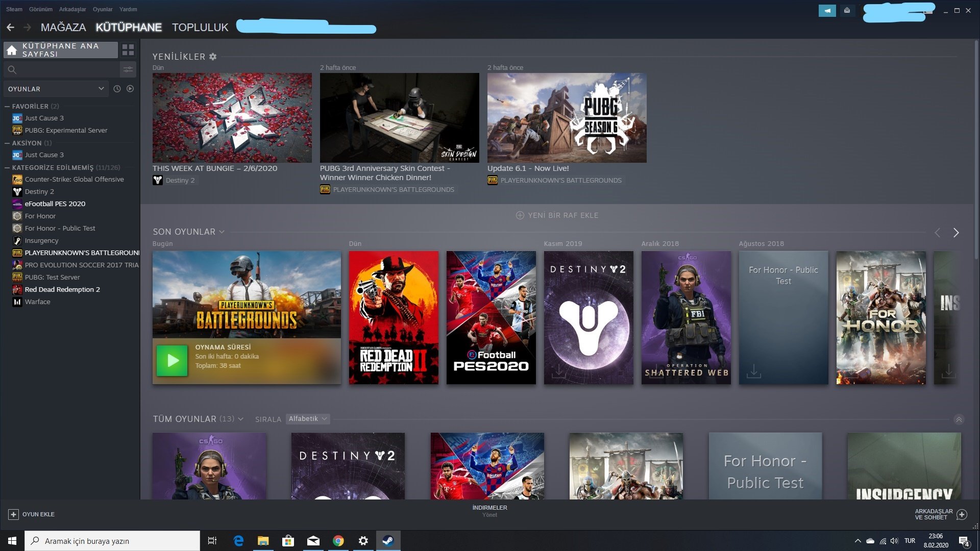Show hidden system tray icons
This screenshot has width=980, height=551.
point(857,541)
